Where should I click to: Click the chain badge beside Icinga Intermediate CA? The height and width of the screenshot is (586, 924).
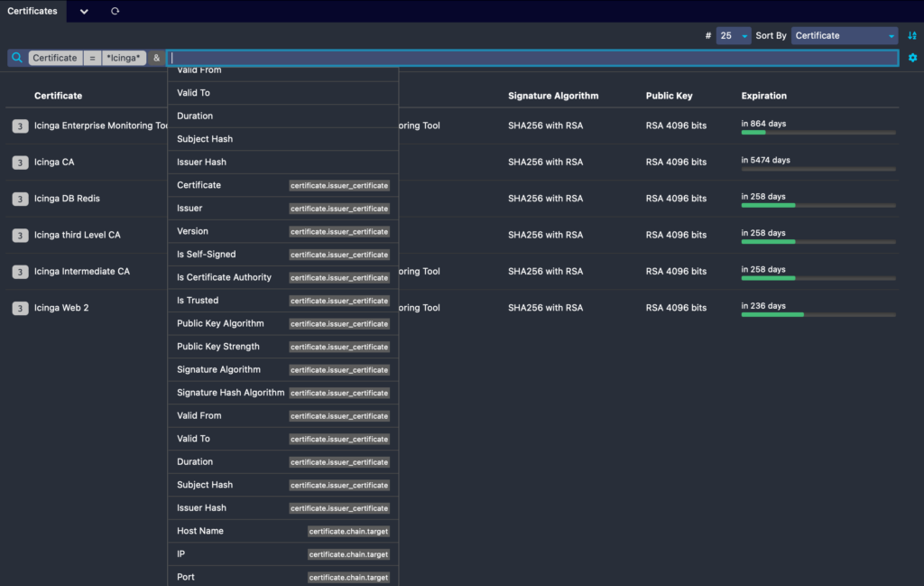point(20,271)
